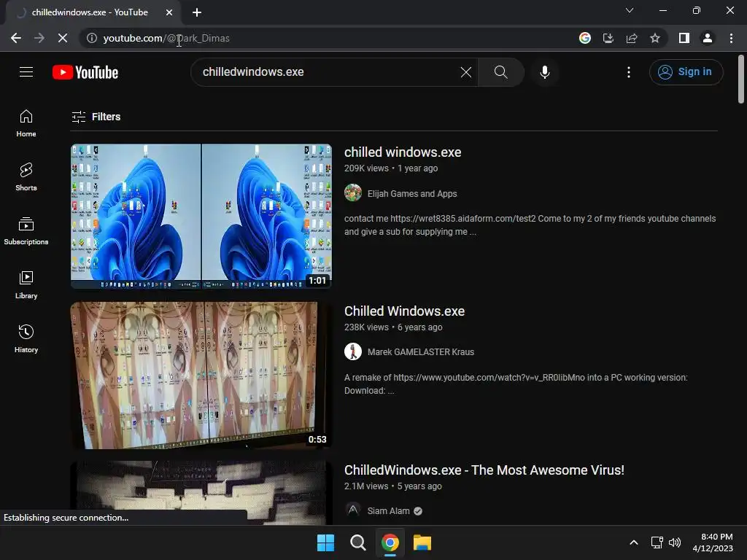
Task: Open 'Chilled Windows.exe' 238K views title
Action: click(404, 311)
